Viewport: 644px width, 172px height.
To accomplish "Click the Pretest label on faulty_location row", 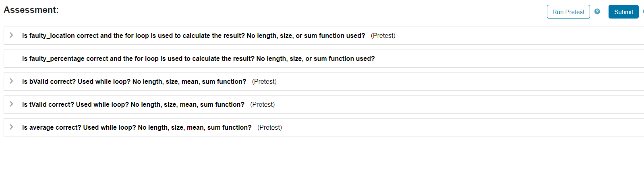I will [x=383, y=36].
